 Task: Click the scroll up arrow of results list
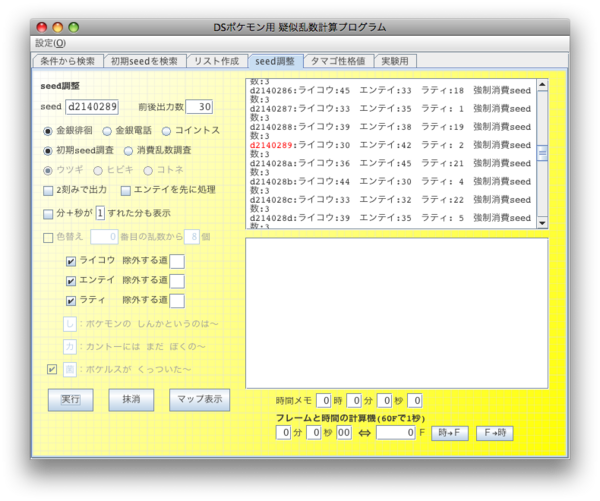click(542, 85)
